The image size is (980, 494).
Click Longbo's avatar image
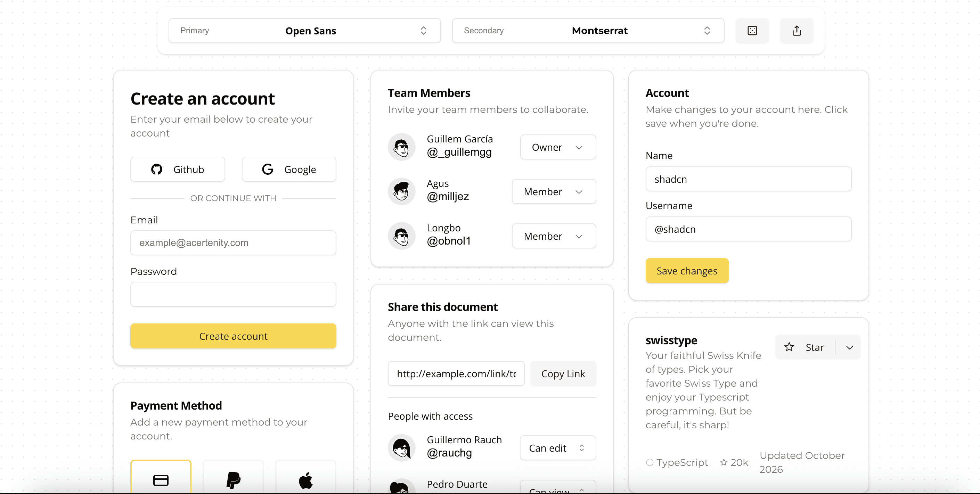[x=401, y=236]
